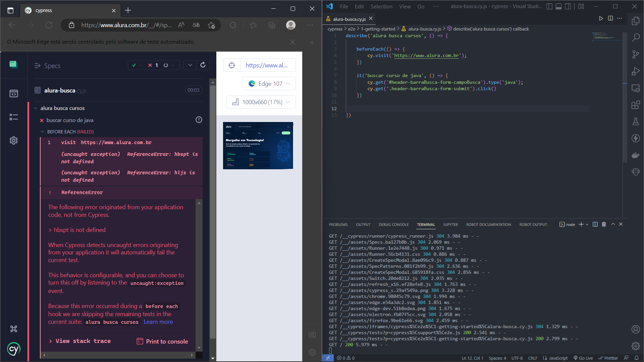Rerun all Cypress tests with reload icon

point(203,65)
